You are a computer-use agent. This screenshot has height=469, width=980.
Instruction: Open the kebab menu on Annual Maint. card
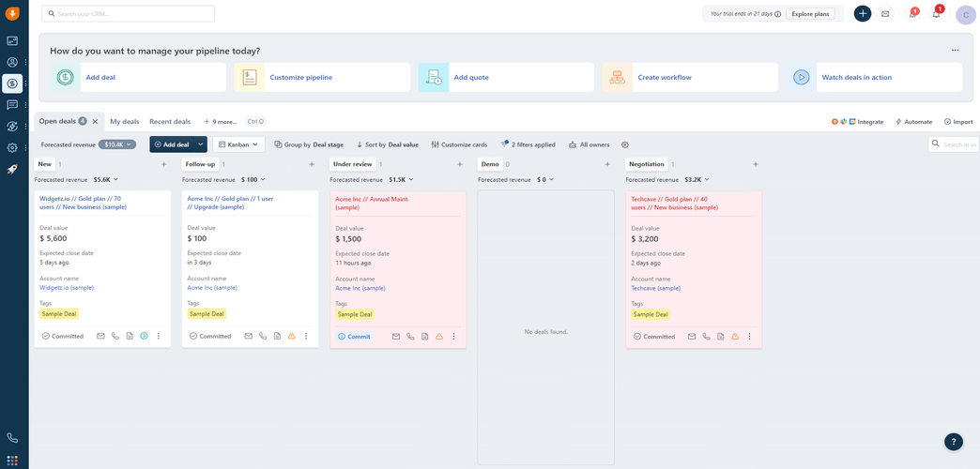453,336
